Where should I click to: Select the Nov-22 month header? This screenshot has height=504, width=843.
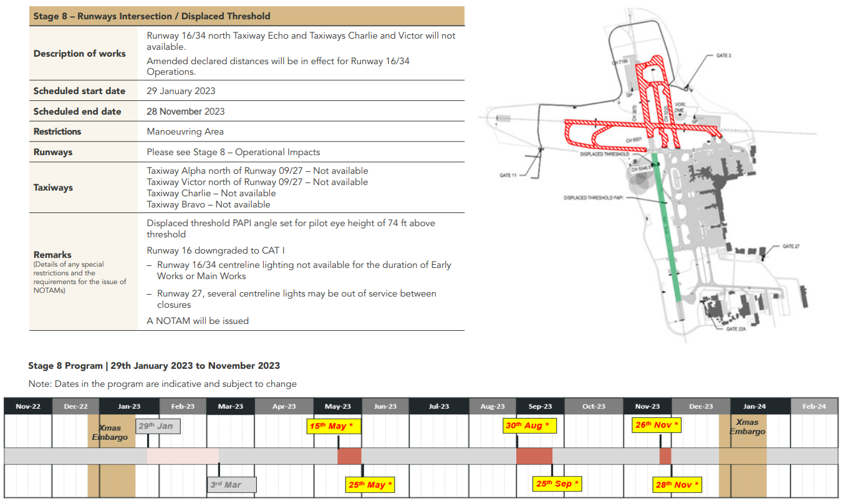tap(28, 406)
